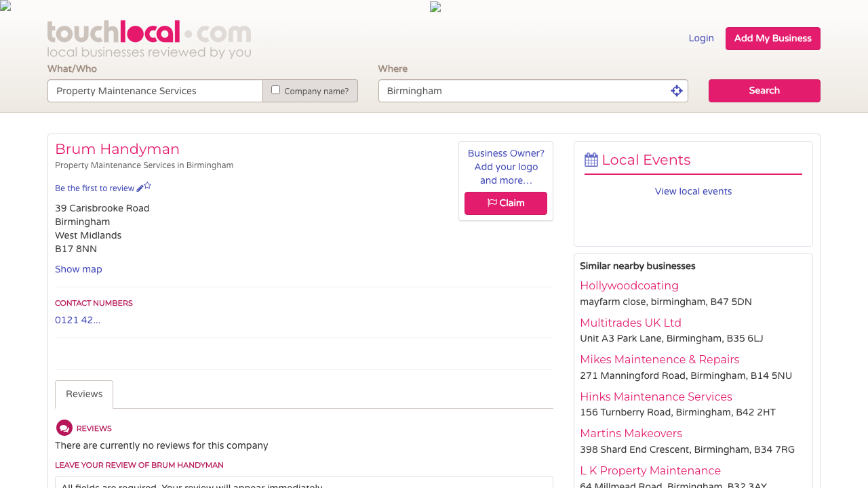Reveal the phone number 0121 42...

tap(77, 319)
